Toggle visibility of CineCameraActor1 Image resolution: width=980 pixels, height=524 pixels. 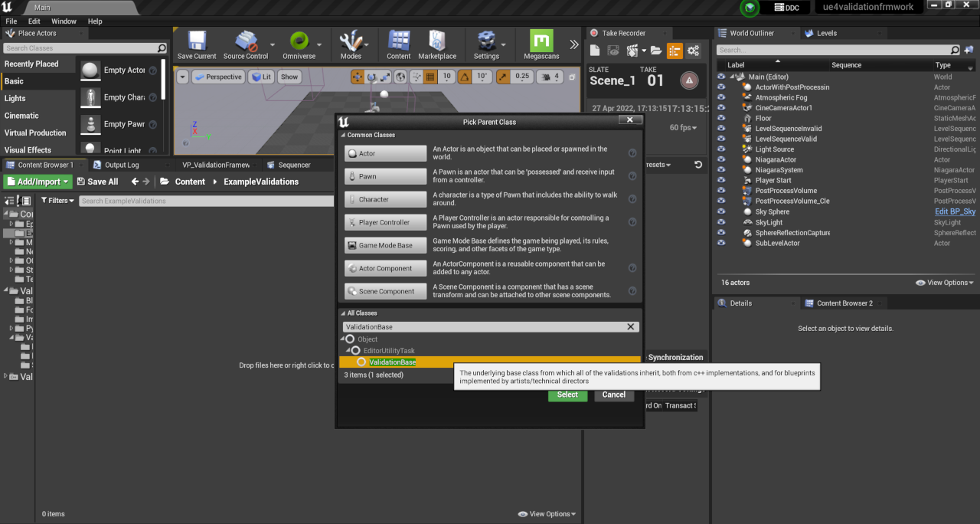coord(721,108)
